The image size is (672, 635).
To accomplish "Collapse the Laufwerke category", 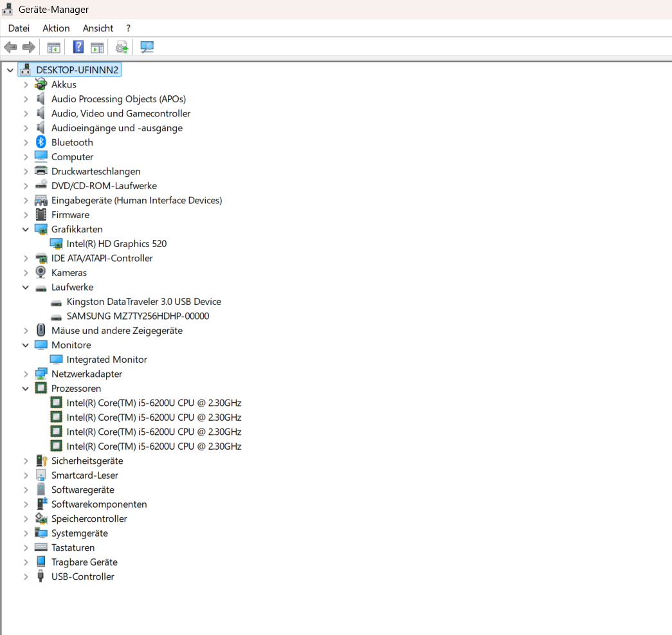I will pyautogui.click(x=25, y=288).
